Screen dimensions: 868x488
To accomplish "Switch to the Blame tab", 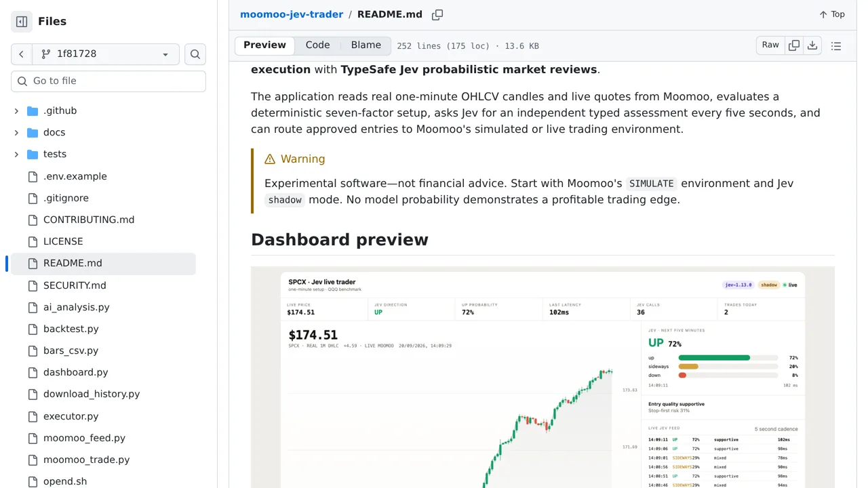I will pyautogui.click(x=366, y=45).
